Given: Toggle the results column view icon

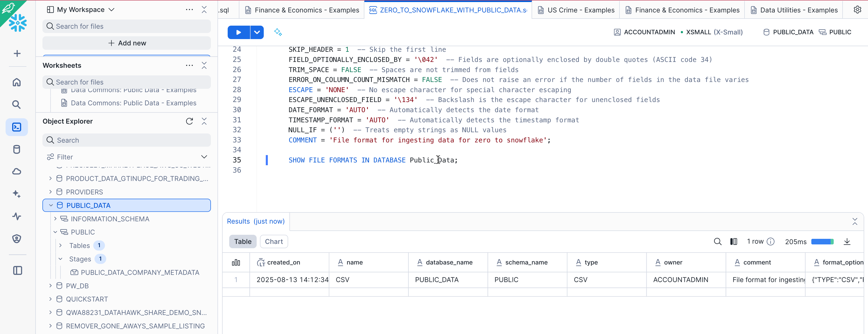Looking at the screenshot, I should (x=734, y=241).
